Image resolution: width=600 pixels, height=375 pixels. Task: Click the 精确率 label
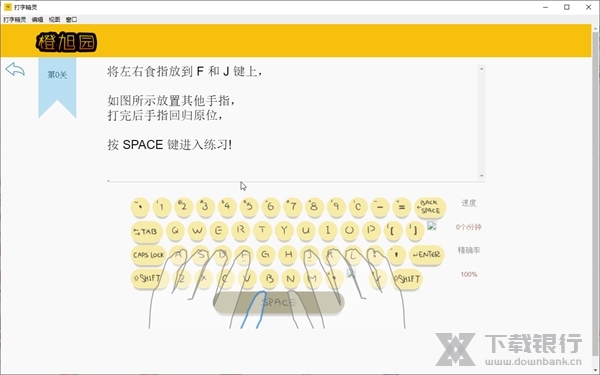tap(469, 250)
